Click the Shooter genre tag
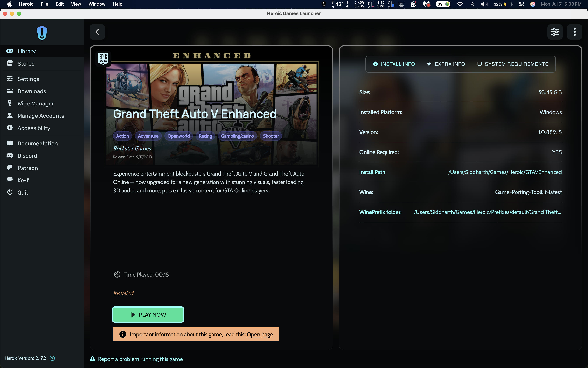Viewport: 588px width, 368px height. (271, 136)
